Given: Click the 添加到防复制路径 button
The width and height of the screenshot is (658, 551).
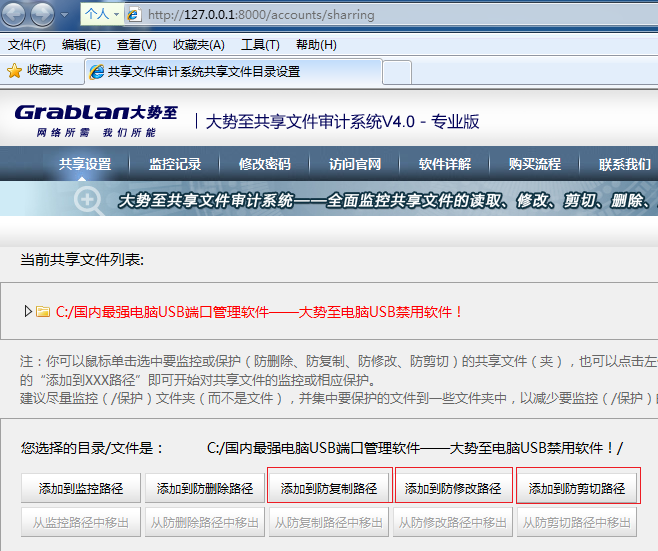Looking at the screenshot, I should [x=329, y=488].
